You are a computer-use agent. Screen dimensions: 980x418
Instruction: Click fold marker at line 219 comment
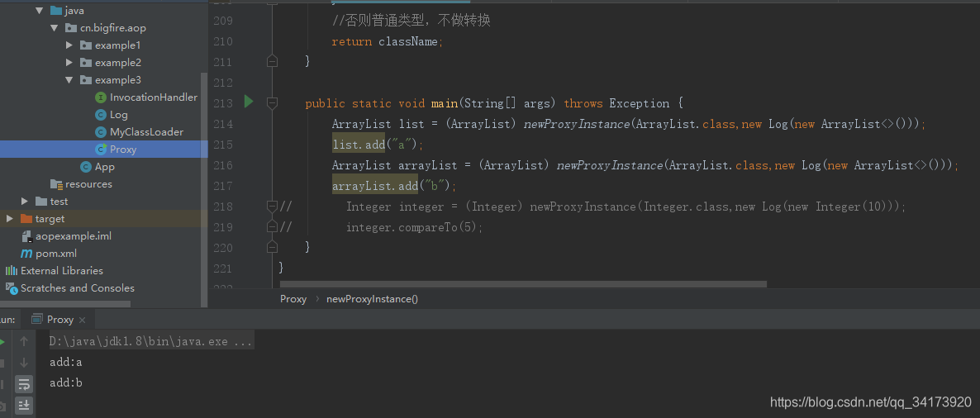pyautogui.click(x=272, y=227)
